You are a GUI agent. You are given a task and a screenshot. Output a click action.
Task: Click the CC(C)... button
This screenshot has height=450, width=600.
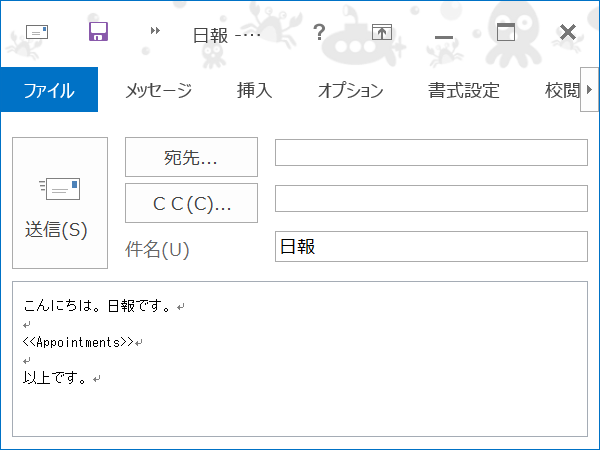(x=191, y=203)
